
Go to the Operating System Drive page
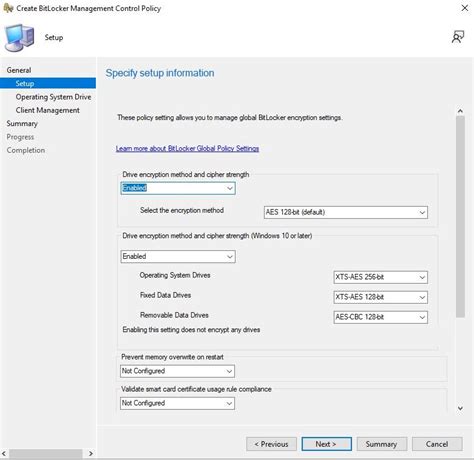53,97
